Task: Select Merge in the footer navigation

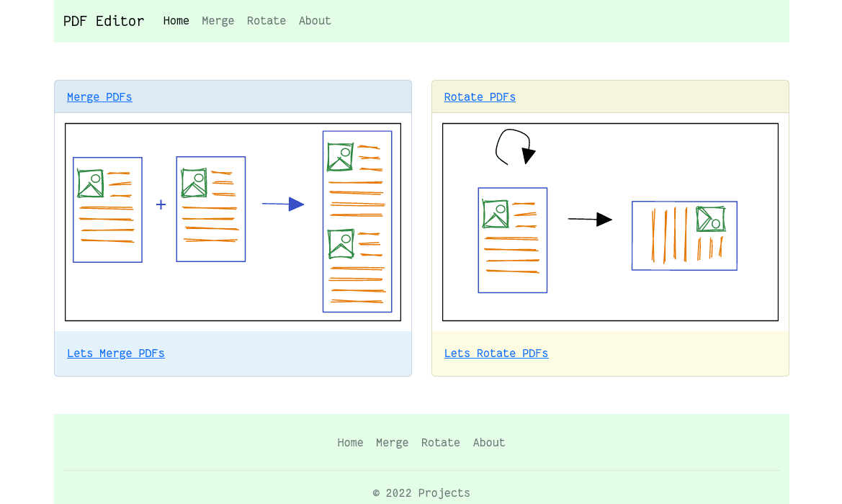Action: 392,443
